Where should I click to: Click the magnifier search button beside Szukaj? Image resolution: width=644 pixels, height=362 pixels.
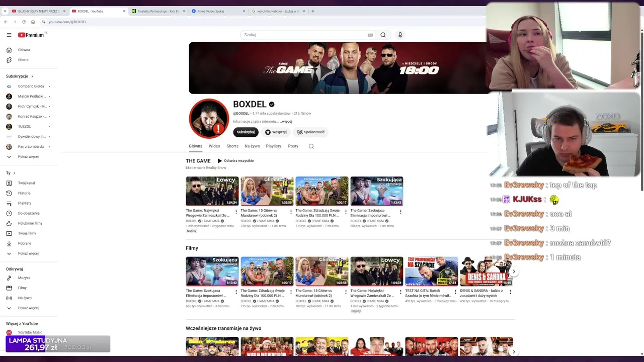(383, 35)
